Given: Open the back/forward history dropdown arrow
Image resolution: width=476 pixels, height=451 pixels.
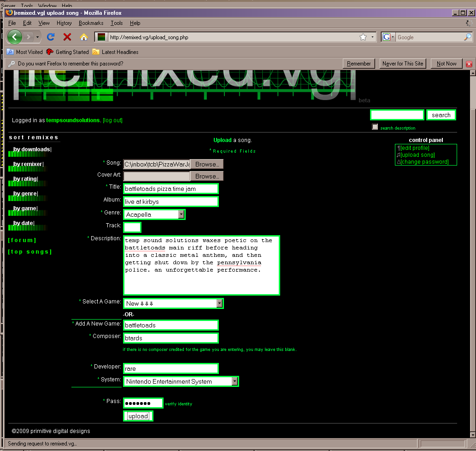Looking at the screenshot, I should [x=37, y=37].
